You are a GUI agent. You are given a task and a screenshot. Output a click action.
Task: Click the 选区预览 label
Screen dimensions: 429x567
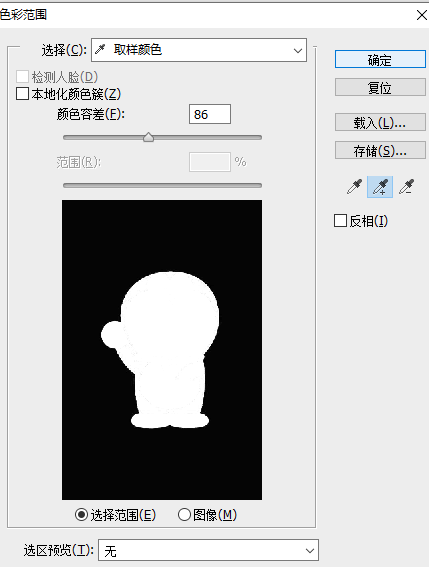click(59, 550)
